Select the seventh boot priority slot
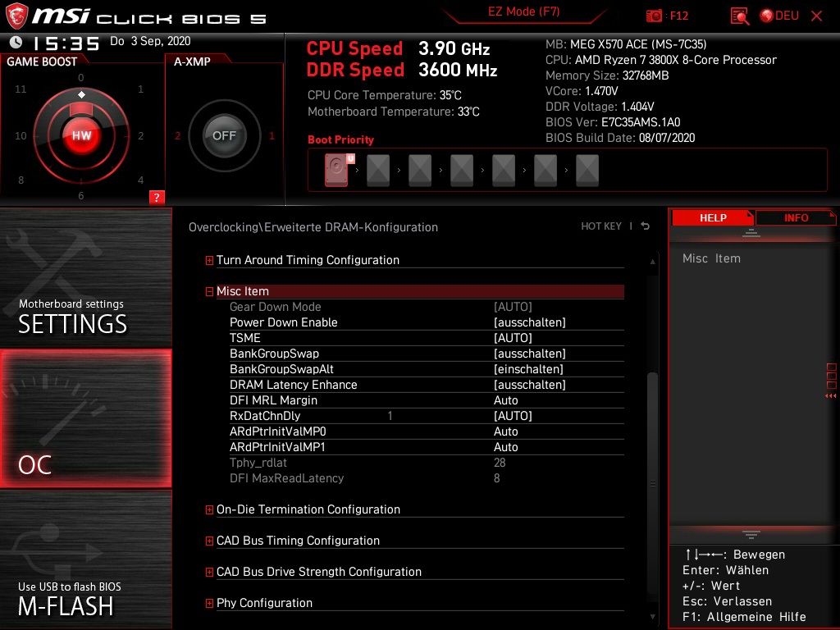Image resolution: width=840 pixels, height=630 pixels. click(587, 171)
